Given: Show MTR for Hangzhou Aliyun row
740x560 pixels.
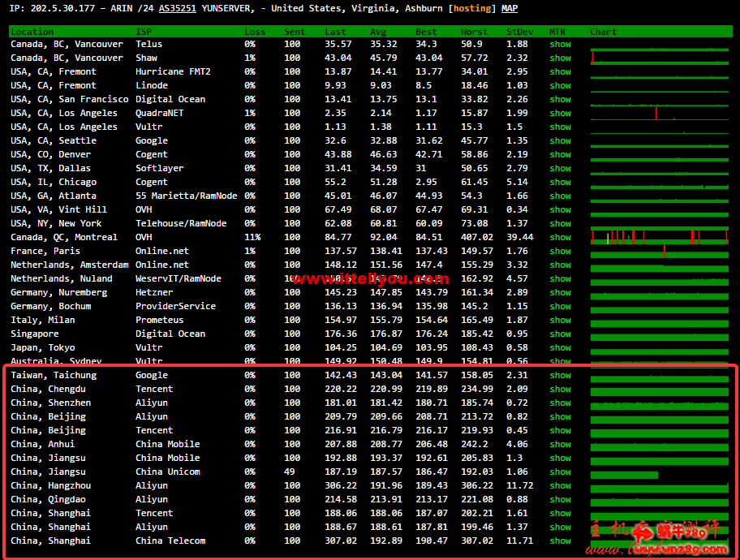Looking at the screenshot, I should click(560, 485).
